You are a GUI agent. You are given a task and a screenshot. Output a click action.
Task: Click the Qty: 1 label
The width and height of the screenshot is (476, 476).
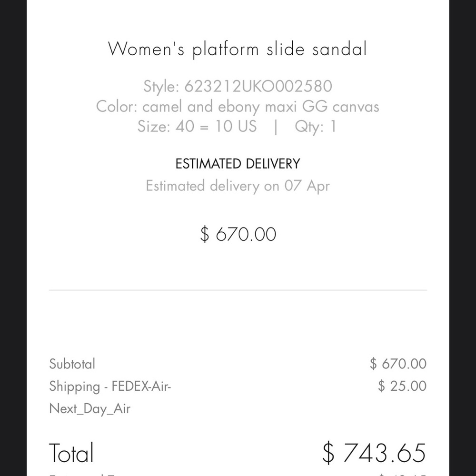click(x=316, y=126)
